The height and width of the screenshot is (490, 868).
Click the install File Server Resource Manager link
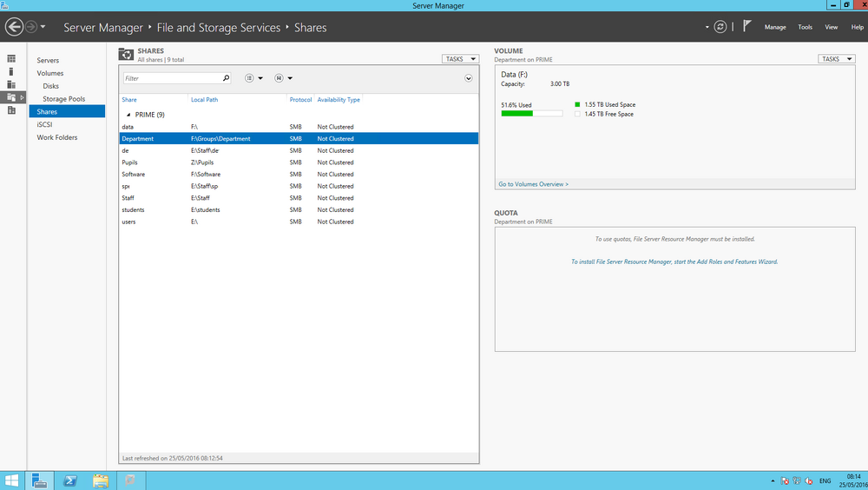pos(674,262)
